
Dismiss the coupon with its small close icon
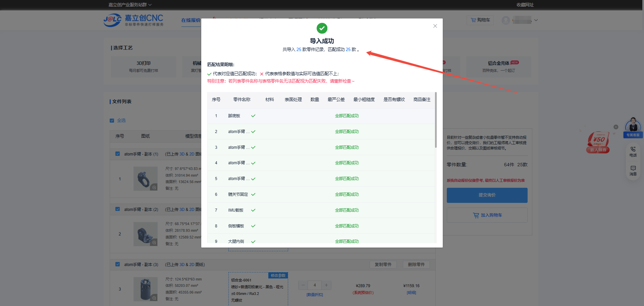616,127
